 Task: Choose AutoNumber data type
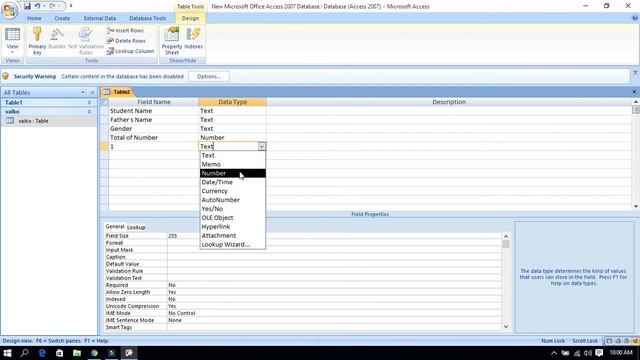[x=233, y=200]
